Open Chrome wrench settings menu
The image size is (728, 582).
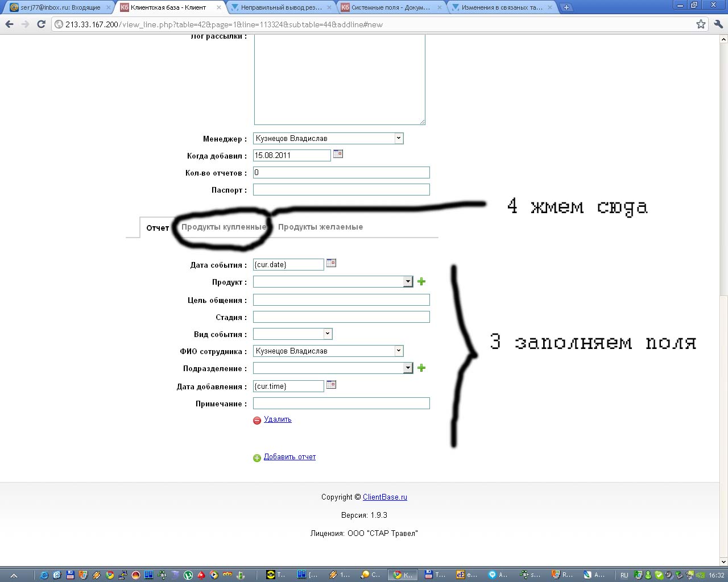718,24
